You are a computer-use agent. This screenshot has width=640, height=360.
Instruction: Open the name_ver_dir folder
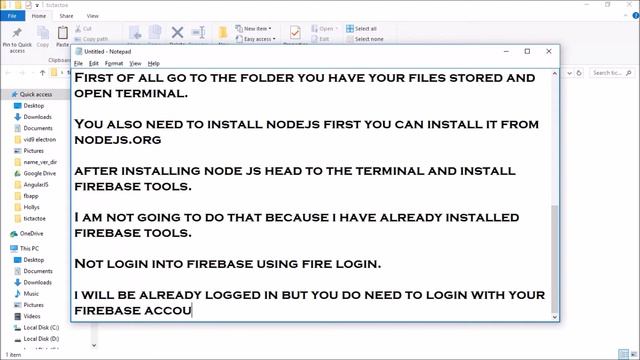[40, 162]
